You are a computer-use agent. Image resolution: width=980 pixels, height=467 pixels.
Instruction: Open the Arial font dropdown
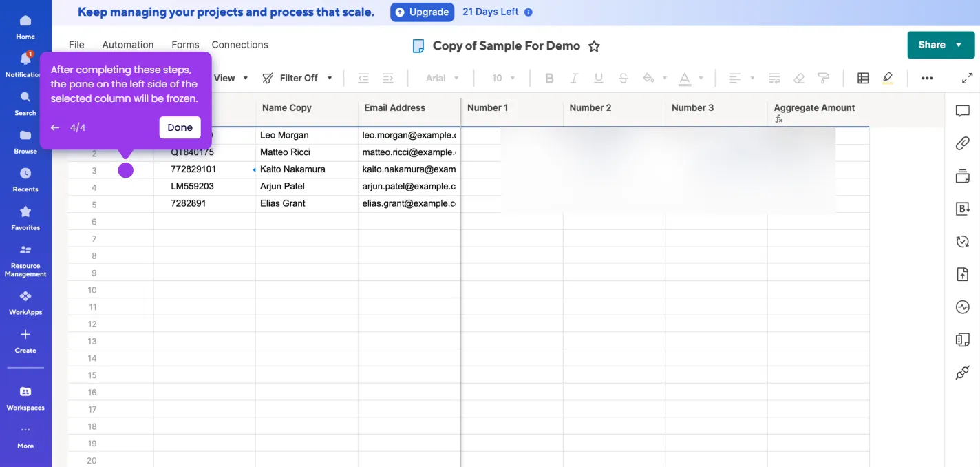pos(441,78)
